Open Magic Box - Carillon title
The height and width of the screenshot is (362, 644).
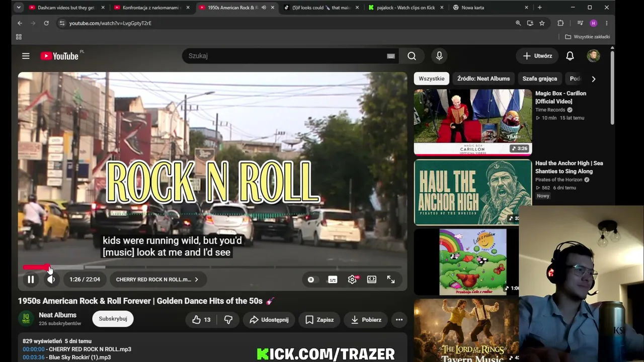point(560,97)
